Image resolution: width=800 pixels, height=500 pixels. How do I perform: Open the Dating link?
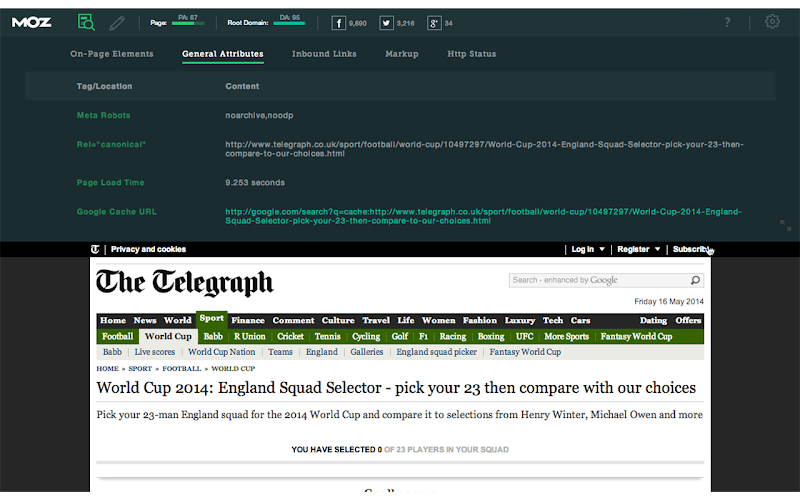click(653, 320)
